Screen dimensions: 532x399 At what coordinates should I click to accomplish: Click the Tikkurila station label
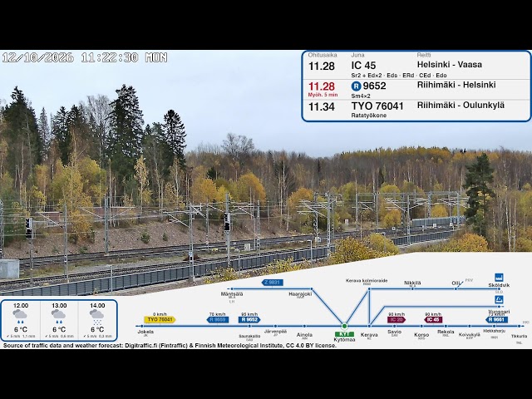click(519, 336)
